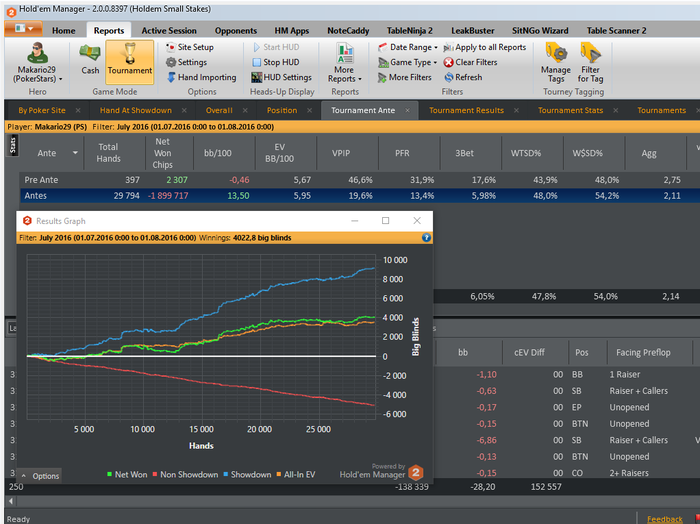Viewport: 700px width, 524px height.
Task: Switch to Overall report tab
Action: click(219, 110)
